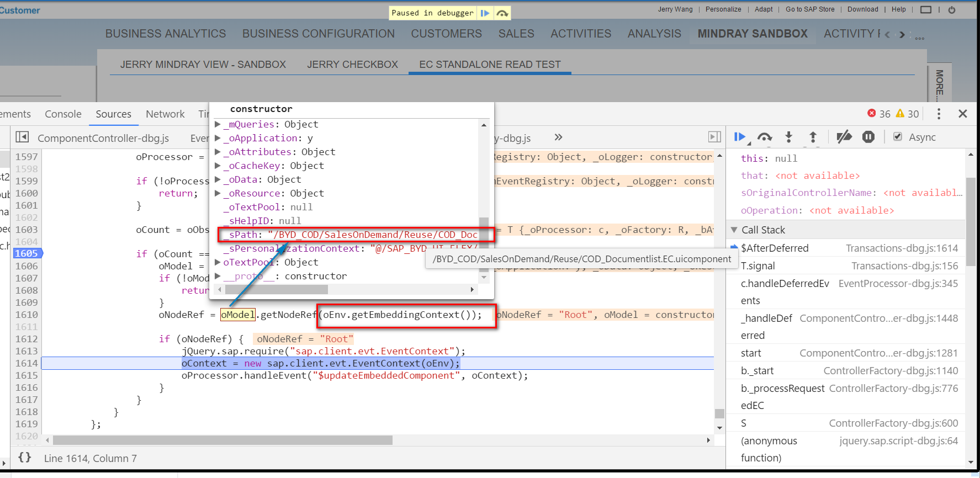
Task: Expand _oCacheKey object in tooltip
Action: pyautogui.click(x=218, y=166)
